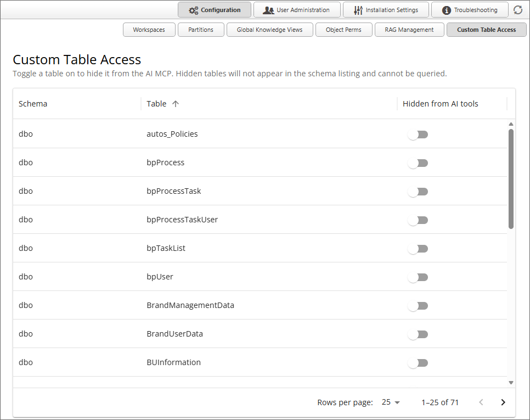Toggle hidden switch for BrandUserData

click(418, 334)
